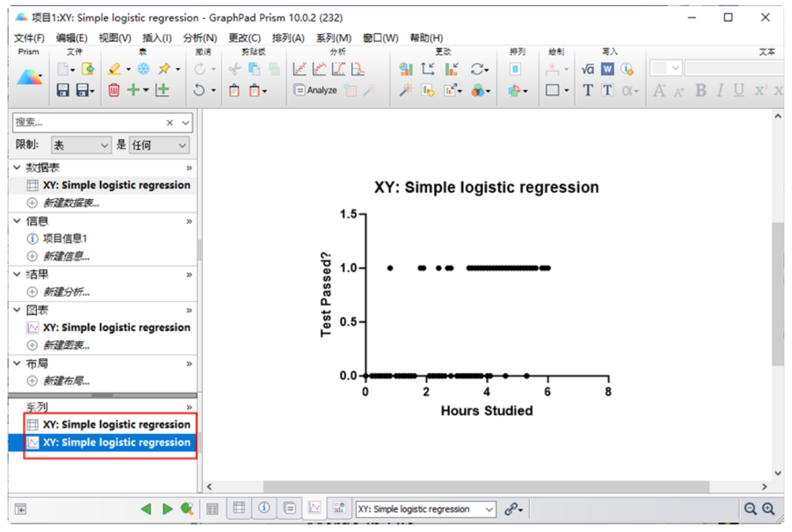Screen dimensions: 792x532
Task: Click 新建数据表... link
Action: pos(71,203)
